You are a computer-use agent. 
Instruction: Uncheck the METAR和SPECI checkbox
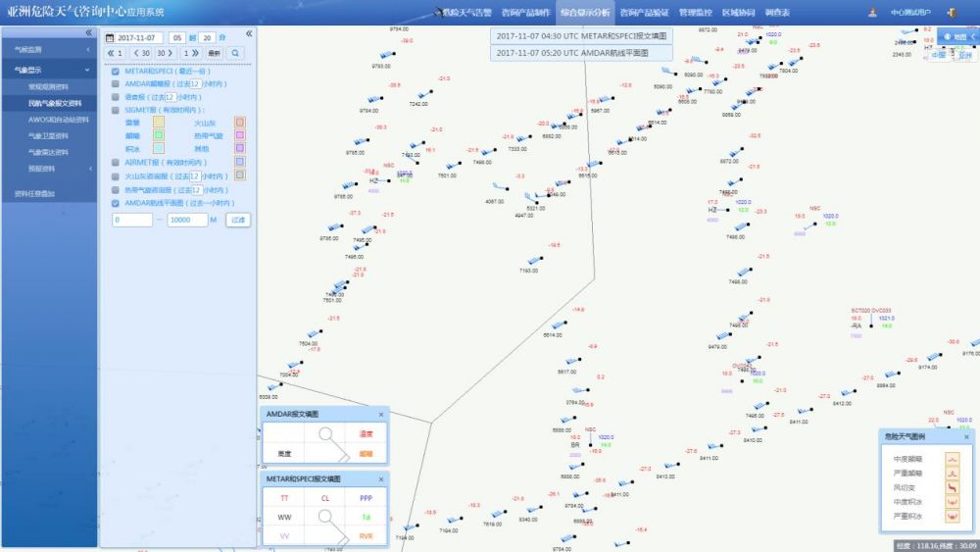(x=116, y=72)
